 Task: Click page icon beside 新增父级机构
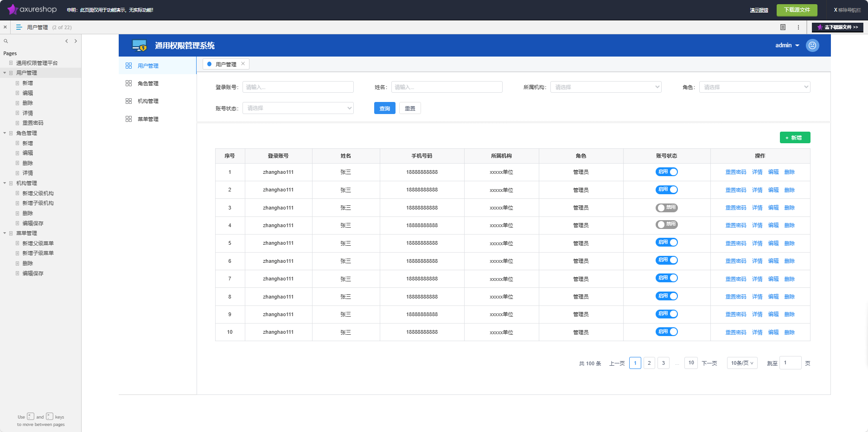pyautogui.click(x=18, y=193)
